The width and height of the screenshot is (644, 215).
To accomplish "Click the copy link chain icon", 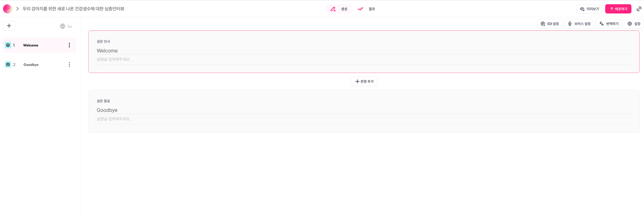I will click(639, 9).
